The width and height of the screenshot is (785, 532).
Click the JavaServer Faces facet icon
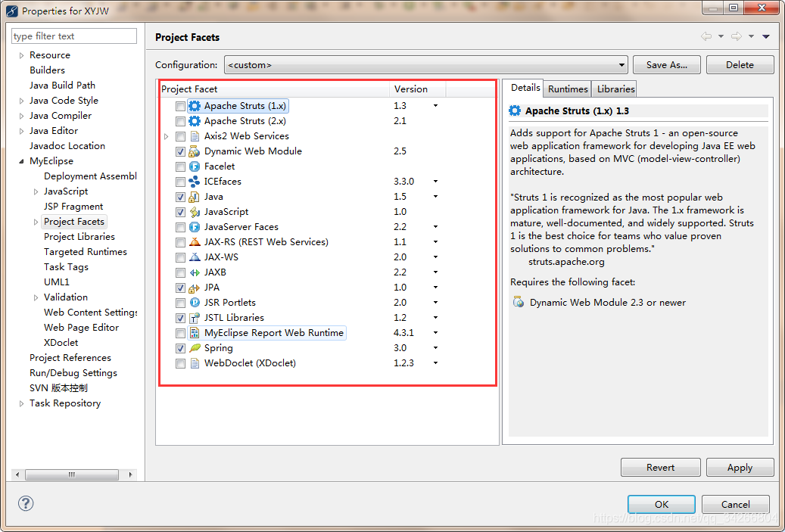195,227
